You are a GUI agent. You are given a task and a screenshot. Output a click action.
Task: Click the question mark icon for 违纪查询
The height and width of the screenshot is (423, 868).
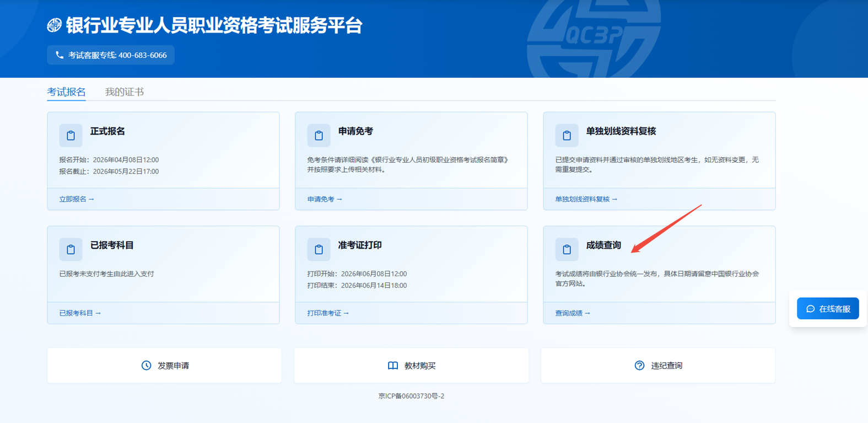point(639,366)
